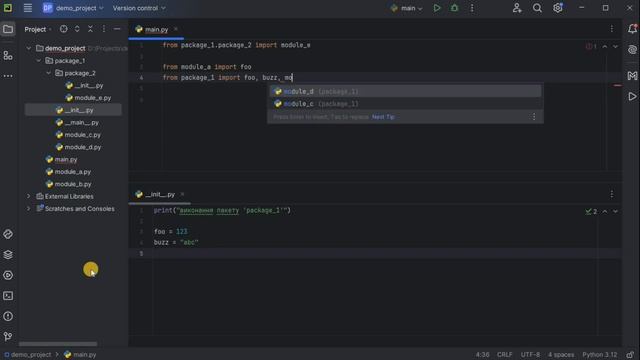The width and height of the screenshot is (640, 360).
Task: Open __main__.py in package_1
Action: pyautogui.click(x=82, y=122)
